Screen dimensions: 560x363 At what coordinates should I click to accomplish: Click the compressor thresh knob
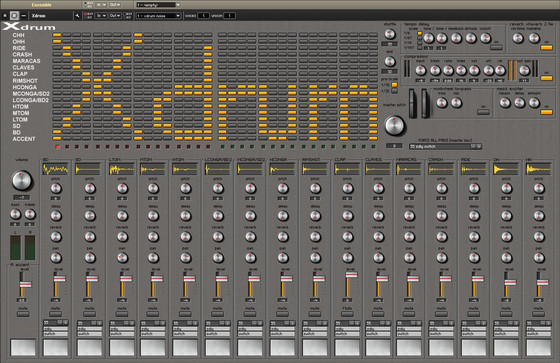435,70
